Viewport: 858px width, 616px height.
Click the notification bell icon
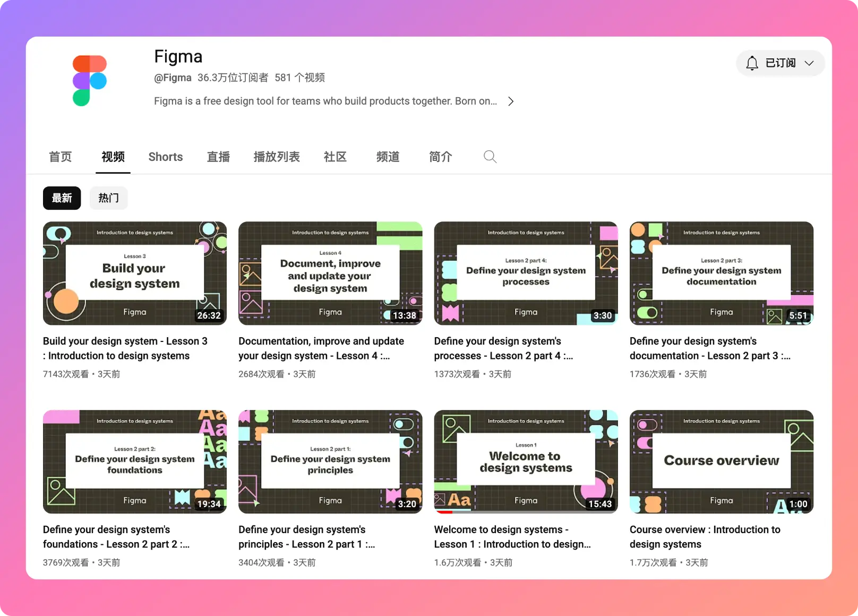[x=752, y=63]
